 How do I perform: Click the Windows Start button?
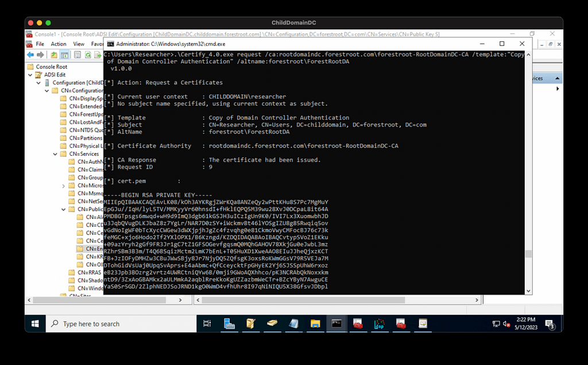click(35, 324)
